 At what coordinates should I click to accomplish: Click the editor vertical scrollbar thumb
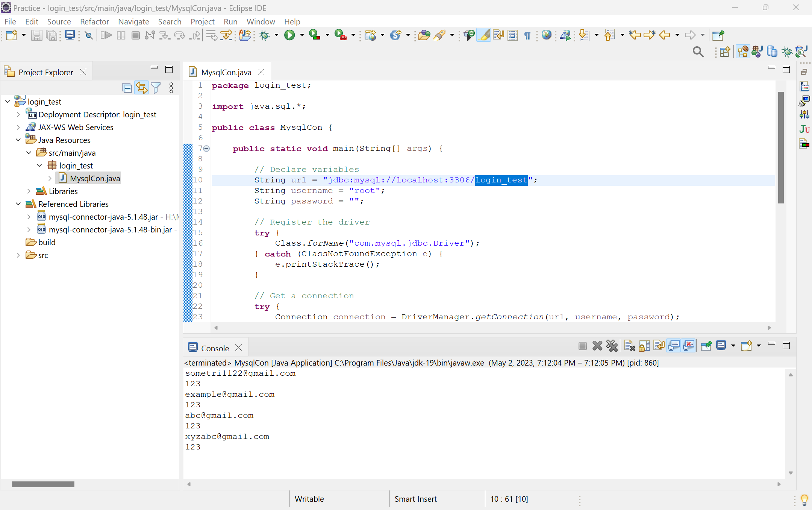(781, 147)
